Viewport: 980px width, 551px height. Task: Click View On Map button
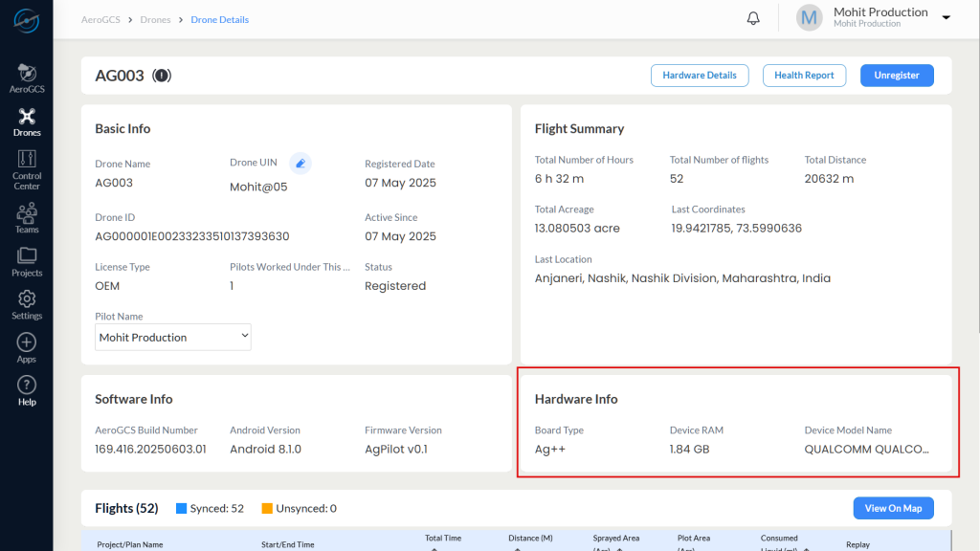894,508
